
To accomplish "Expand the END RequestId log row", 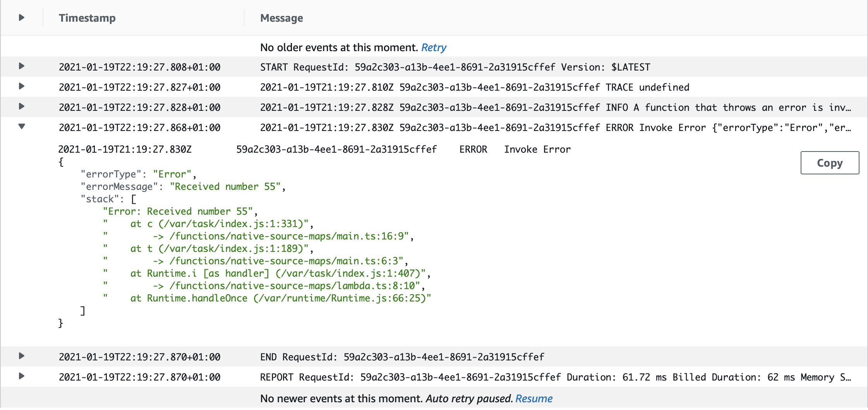I will [22, 356].
